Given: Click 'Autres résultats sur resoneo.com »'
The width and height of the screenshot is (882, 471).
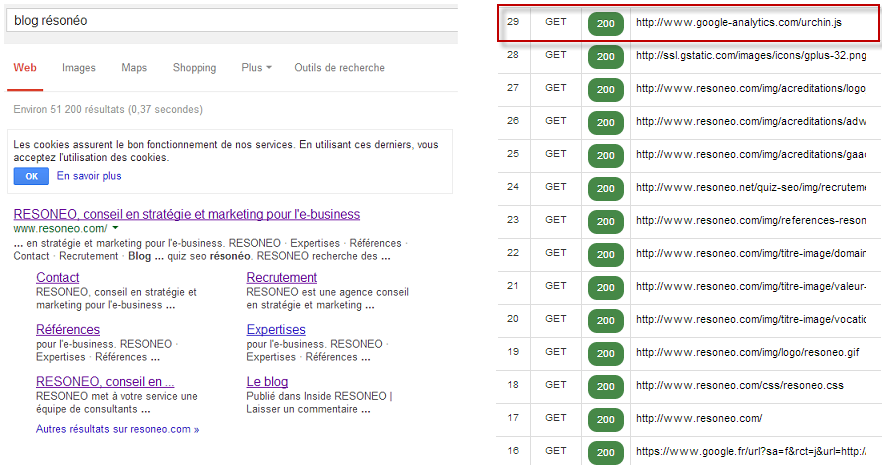Looking at the screenshot, I should tap(118, 429).
